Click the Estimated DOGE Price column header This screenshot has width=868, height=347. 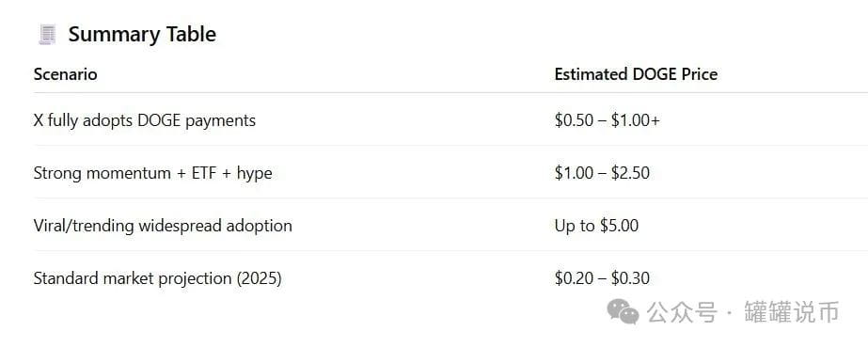(636, 74)
